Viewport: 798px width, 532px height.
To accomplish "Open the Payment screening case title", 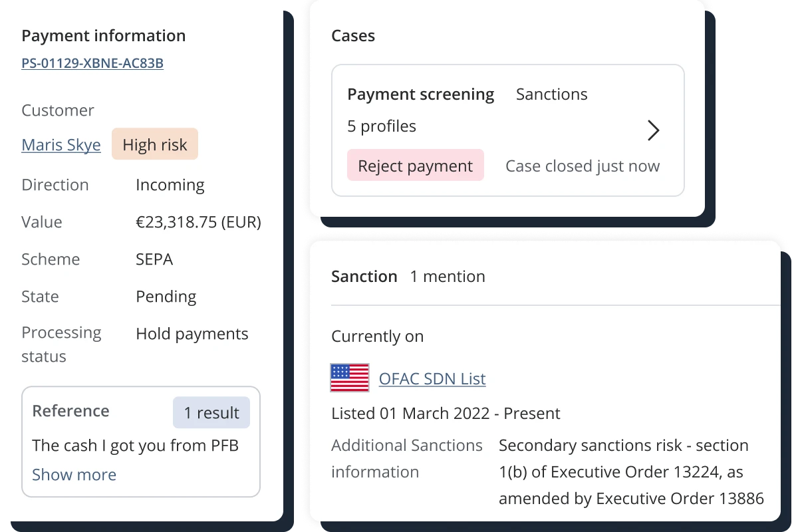I will (x=421, y=94).
